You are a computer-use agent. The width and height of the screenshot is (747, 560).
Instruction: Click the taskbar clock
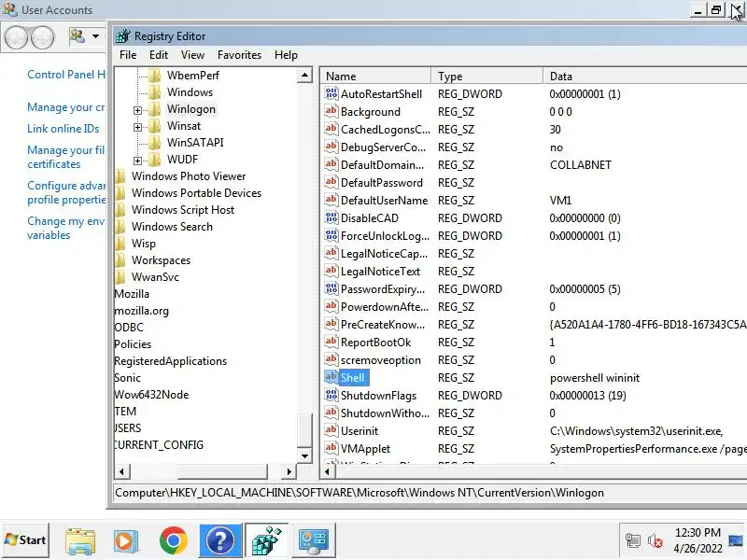coord(698,540)
